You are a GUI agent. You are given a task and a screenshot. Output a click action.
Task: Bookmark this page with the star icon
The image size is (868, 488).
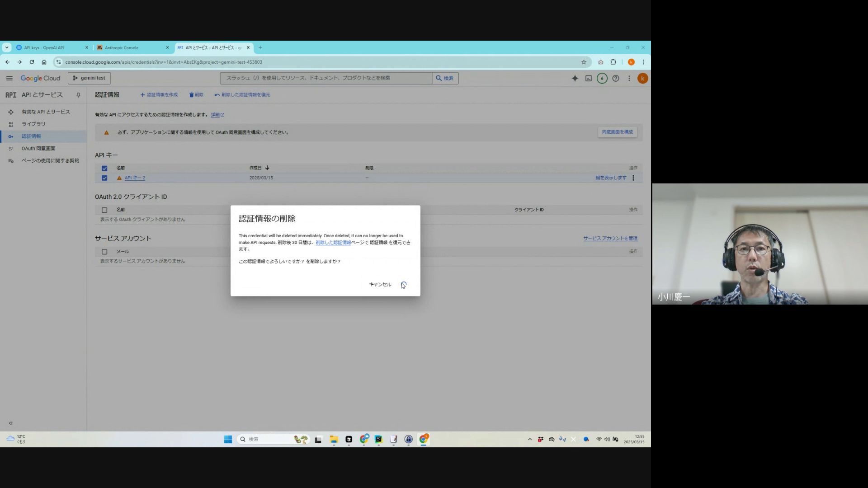coord(584,62)
